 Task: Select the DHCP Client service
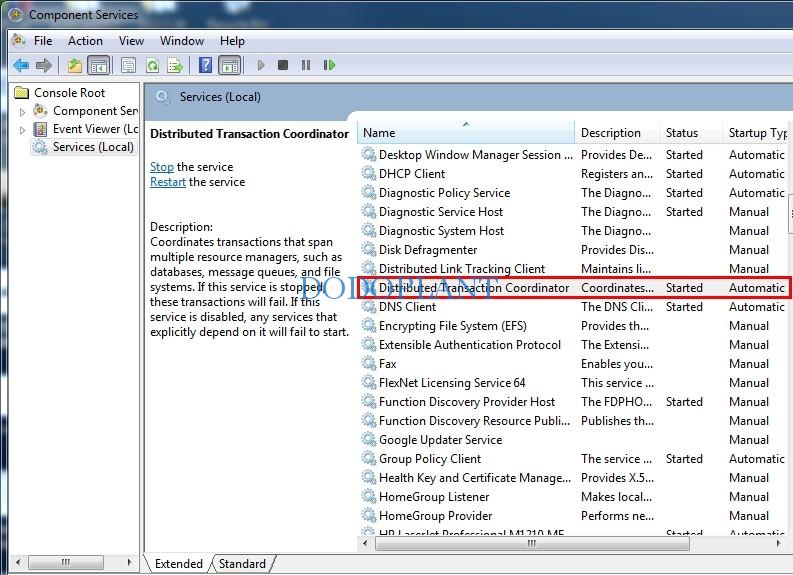point(574,174)
